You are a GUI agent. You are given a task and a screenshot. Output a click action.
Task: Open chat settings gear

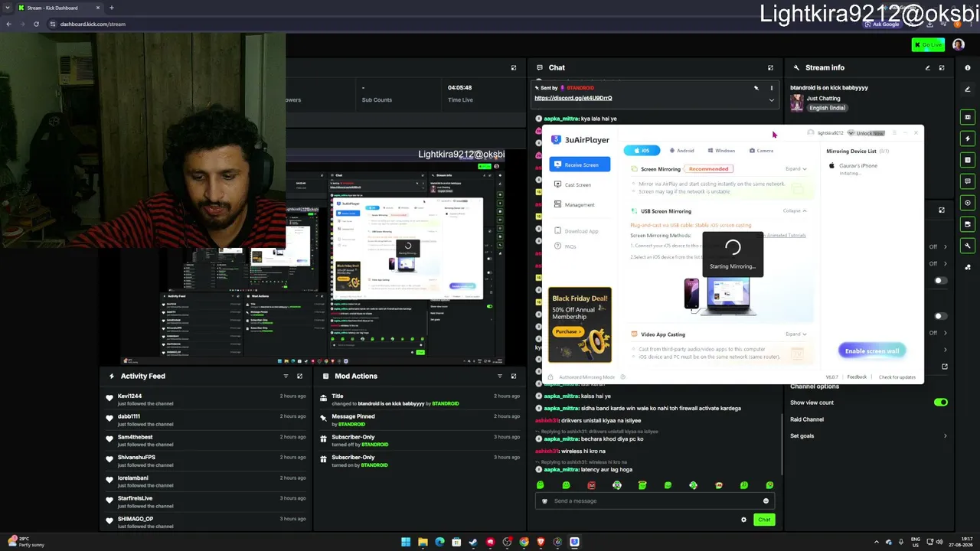[x=743, y=520]
